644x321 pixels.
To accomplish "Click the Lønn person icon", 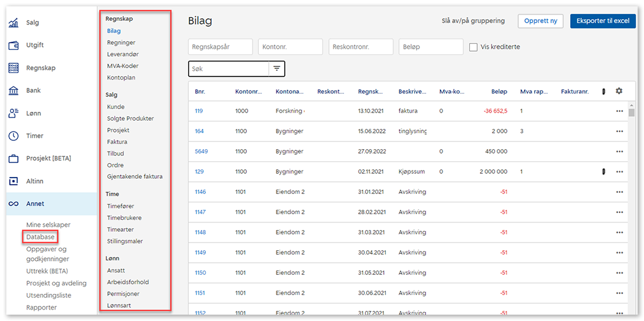I will click(13, 114).
